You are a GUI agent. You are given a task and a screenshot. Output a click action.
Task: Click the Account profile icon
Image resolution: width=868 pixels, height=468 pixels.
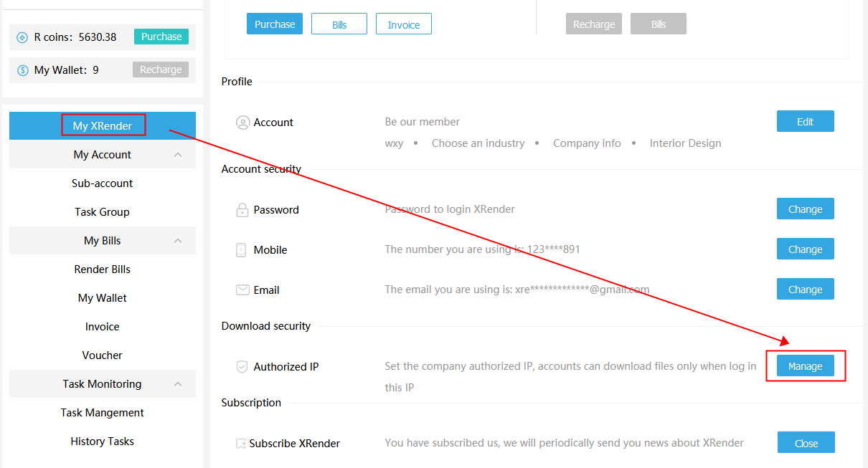pyautogui.click(x=242, y=123)
